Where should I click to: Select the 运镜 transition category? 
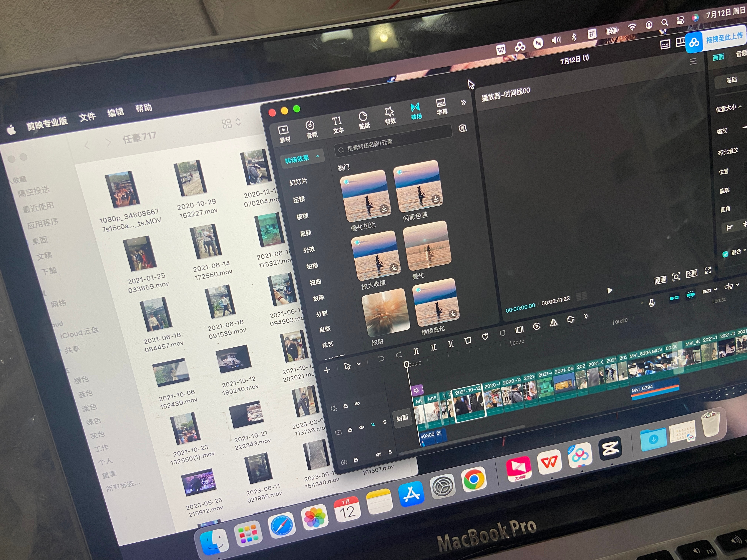(299, 199)
